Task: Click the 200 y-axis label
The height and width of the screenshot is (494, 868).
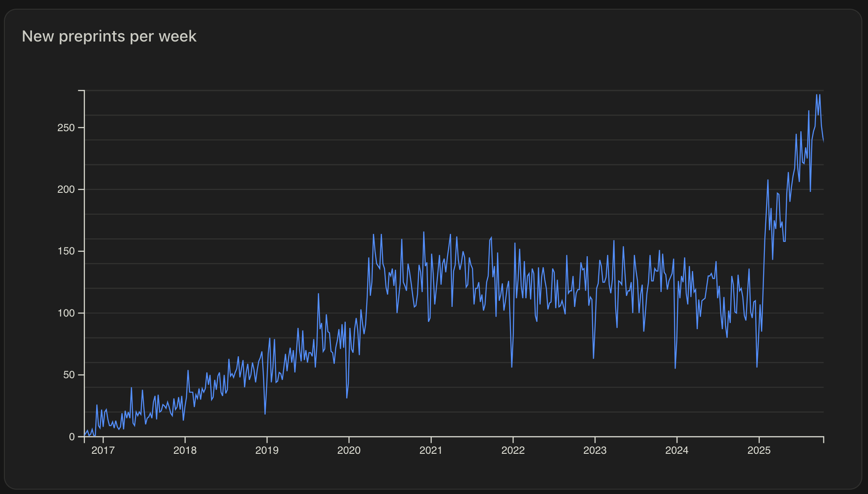Action: pos(66,189)
